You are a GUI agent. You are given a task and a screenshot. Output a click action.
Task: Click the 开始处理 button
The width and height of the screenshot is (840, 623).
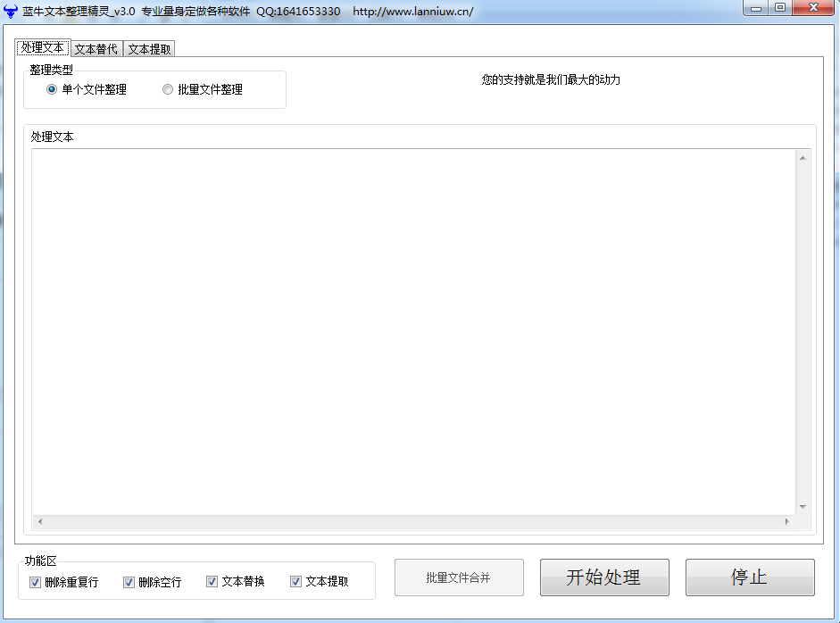(604, 577)
